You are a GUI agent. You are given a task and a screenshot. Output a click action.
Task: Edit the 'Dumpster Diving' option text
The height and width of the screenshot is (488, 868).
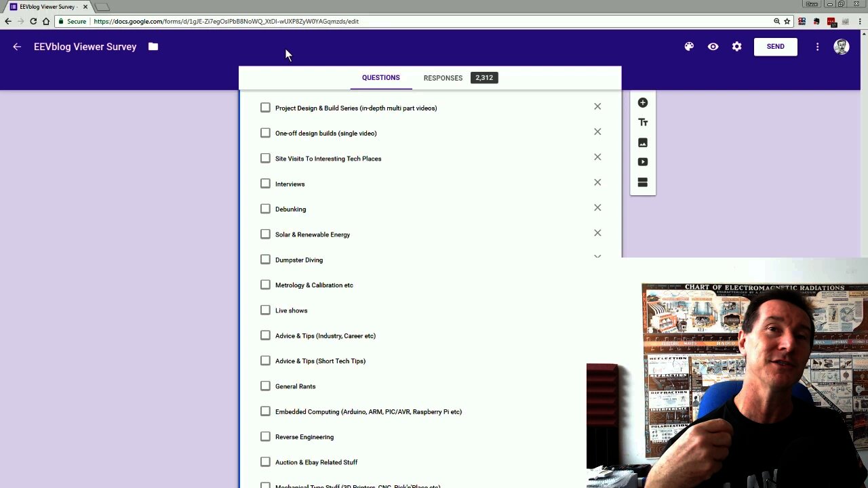point(299,260)
